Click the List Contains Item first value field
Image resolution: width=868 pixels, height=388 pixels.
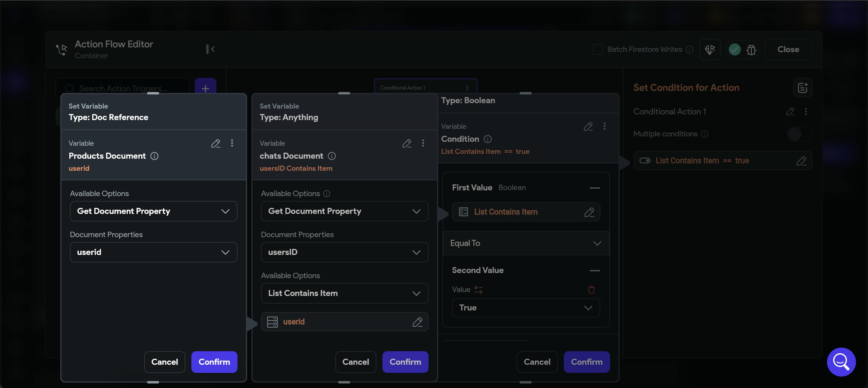click(x=526, y=212)
